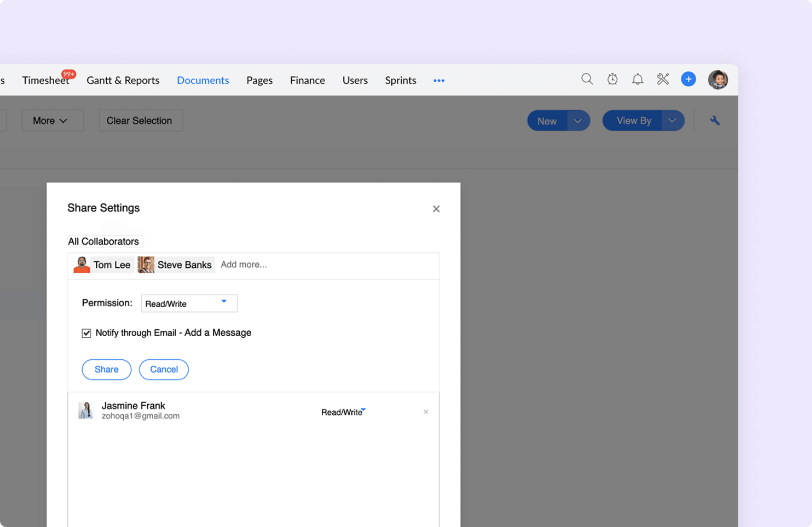The width and height of the screenshot is (812, 527).
Task: Click the blue wrench settings icon
Action: coord(715,121)
